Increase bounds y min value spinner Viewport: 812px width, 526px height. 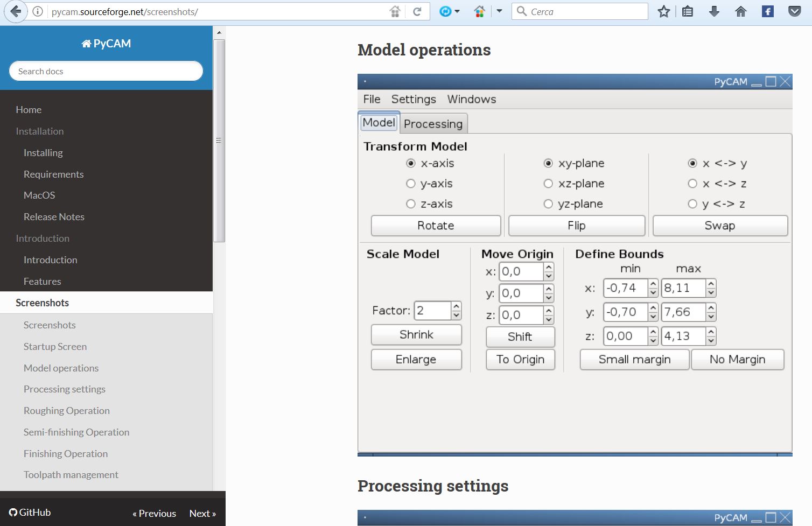[653, 308]
